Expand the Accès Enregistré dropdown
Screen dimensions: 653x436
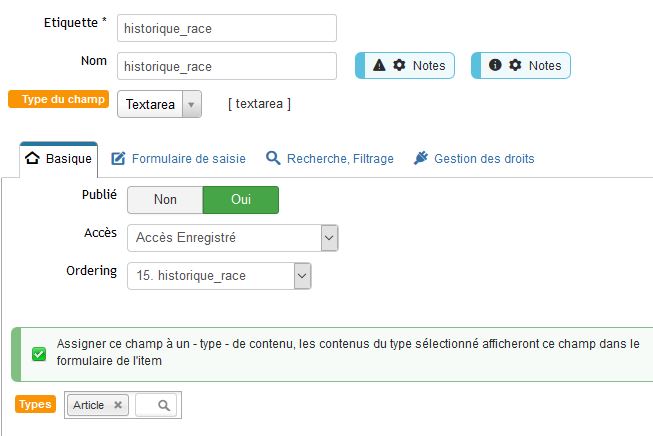[x=233, y=238]
